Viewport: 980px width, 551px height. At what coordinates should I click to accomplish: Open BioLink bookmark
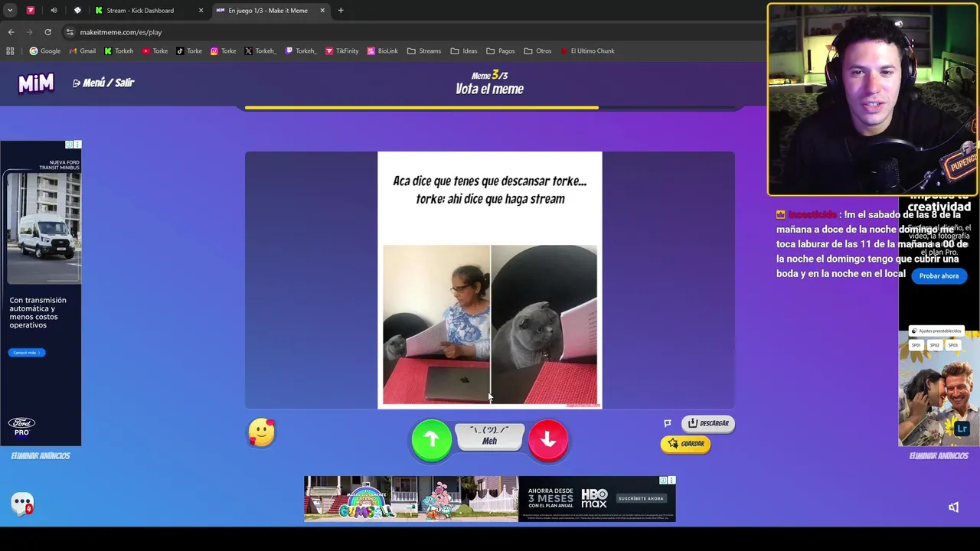pos(382,51)
